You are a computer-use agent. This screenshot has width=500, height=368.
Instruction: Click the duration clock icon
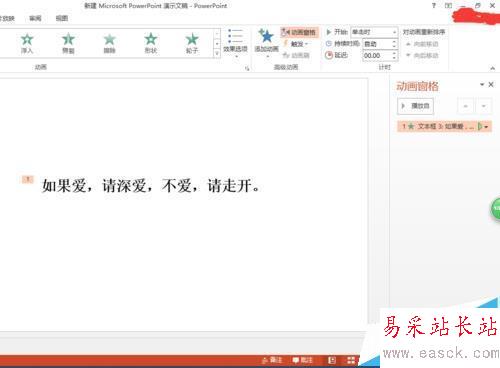(x=328, y=44)
